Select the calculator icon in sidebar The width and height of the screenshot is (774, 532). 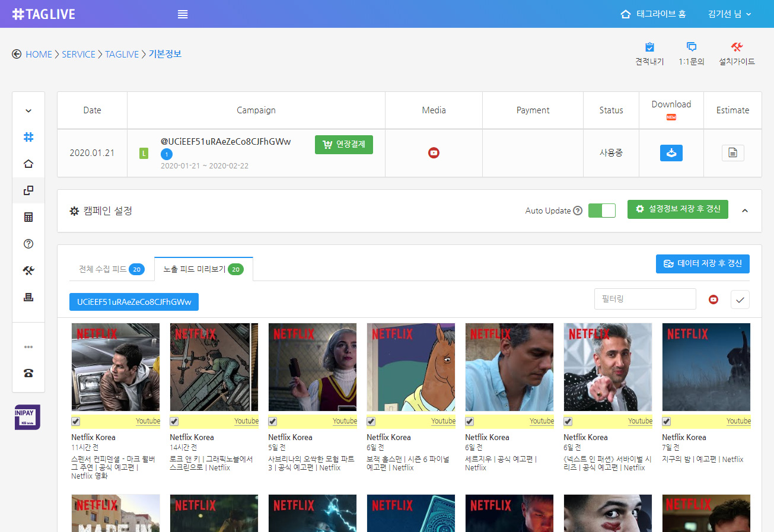click(x=28, y=217)
